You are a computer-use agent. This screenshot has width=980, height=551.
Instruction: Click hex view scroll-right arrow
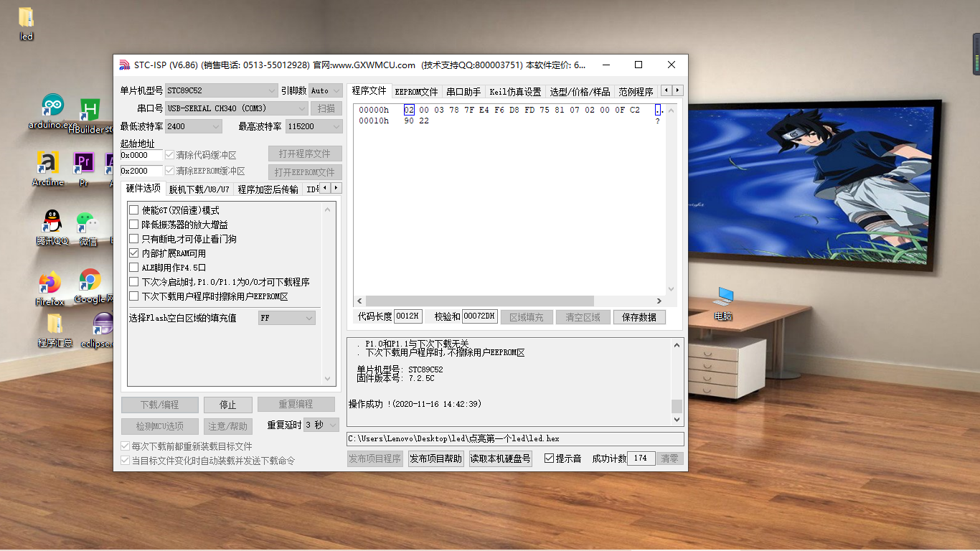click(x=659, y=301)
